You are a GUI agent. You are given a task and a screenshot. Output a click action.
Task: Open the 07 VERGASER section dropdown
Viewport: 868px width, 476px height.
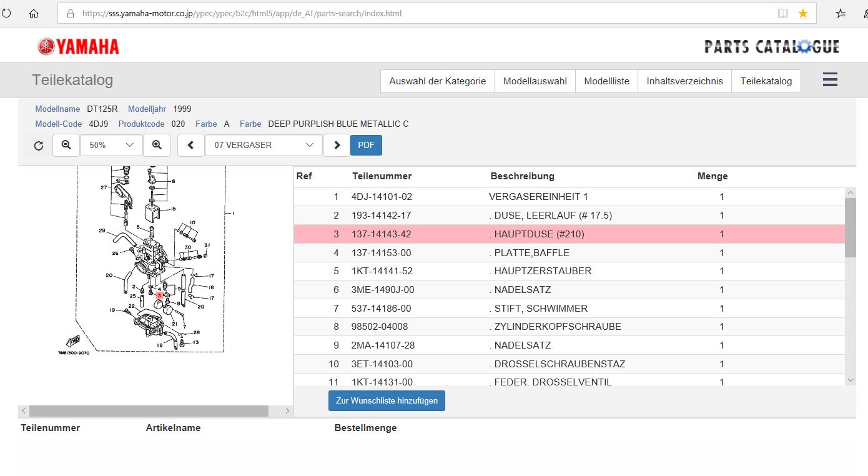[264, 145]
